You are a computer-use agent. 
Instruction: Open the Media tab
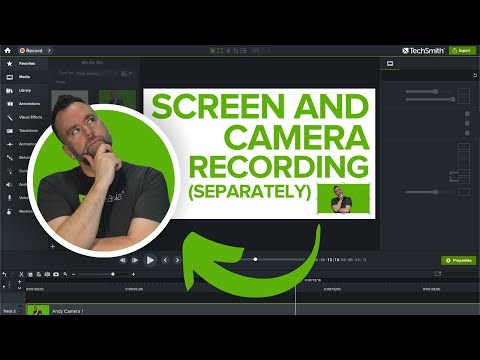click(24, 77)
